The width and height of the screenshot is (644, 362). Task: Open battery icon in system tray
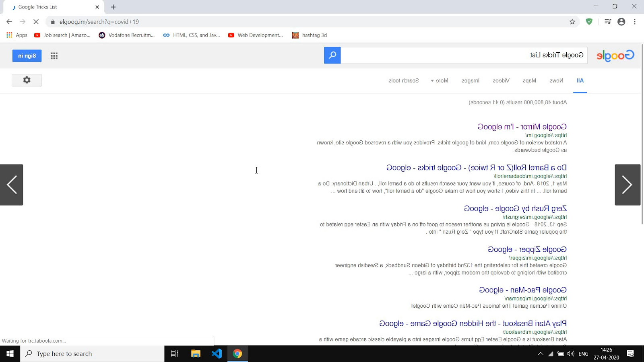(x=561, y=354)
